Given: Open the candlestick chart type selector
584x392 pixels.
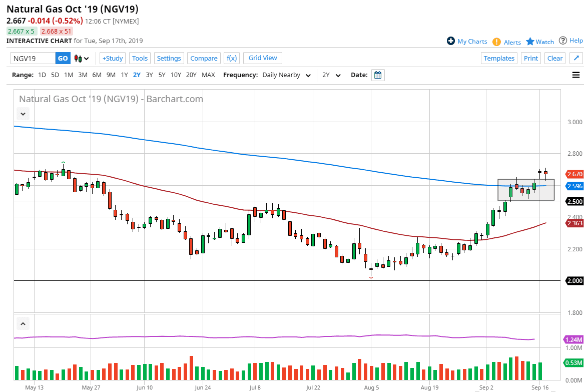Looking at the screenshot, I should tap(82, 59).
